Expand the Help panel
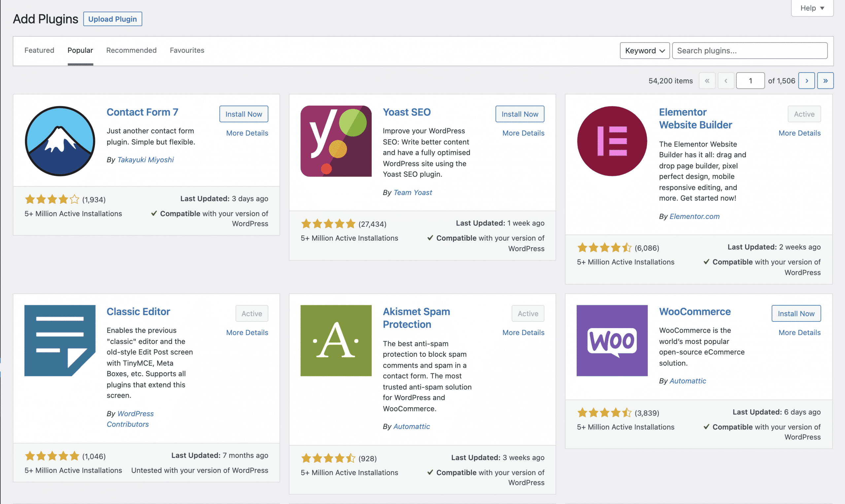 coord(812,8)
